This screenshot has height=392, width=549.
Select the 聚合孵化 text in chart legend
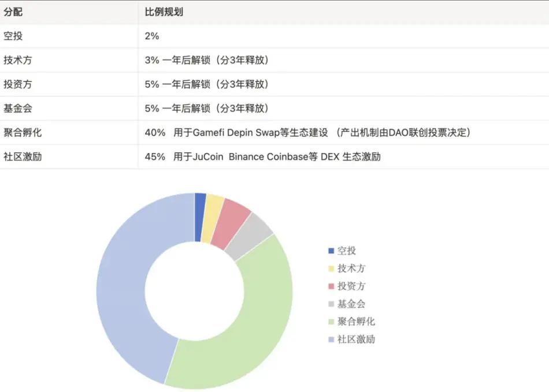tap(356, 321)
